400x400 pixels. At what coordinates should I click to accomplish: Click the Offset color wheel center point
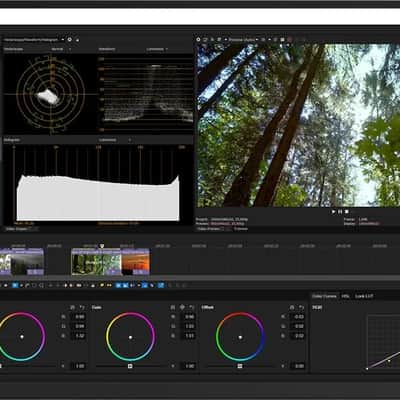coord(240,337)
